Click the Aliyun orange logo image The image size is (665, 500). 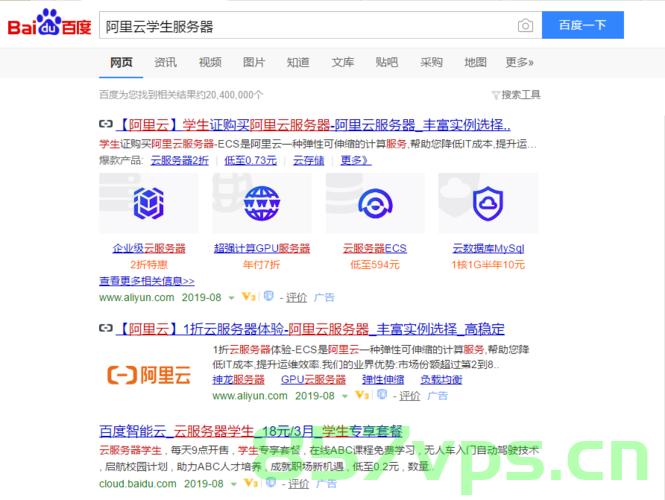(149, 375)
